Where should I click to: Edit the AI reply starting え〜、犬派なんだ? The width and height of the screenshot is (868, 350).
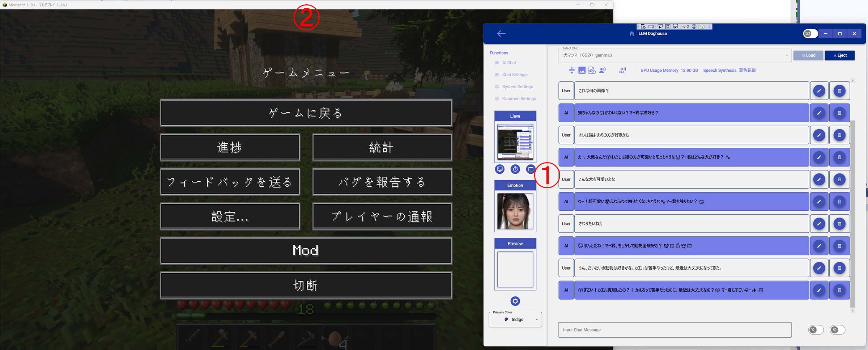(x=819, y=157)
